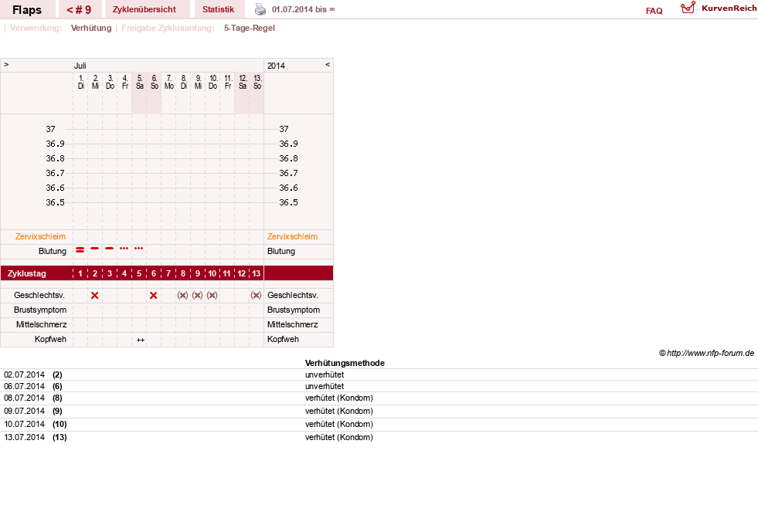
Task: Click spotting dots on day 4
Action: [124, 249]
